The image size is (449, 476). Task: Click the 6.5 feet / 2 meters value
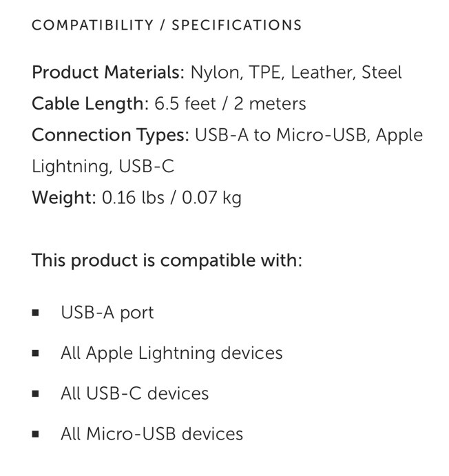point(230,104)
